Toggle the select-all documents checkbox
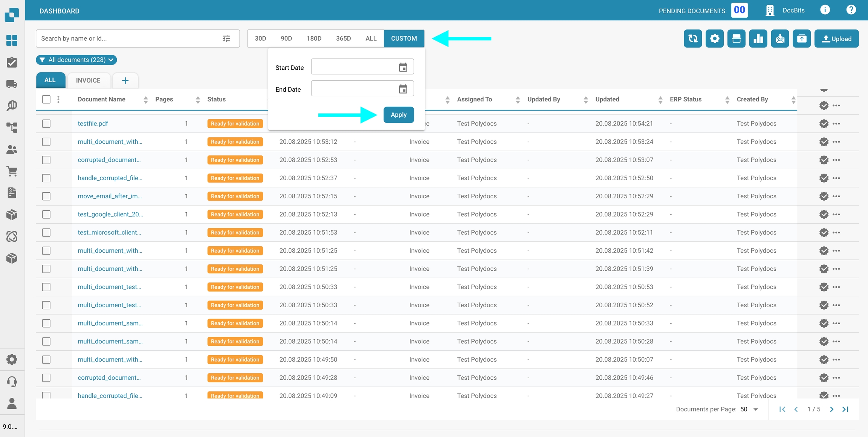This screenshot has height=437, width=868. [x=46, y=100]
